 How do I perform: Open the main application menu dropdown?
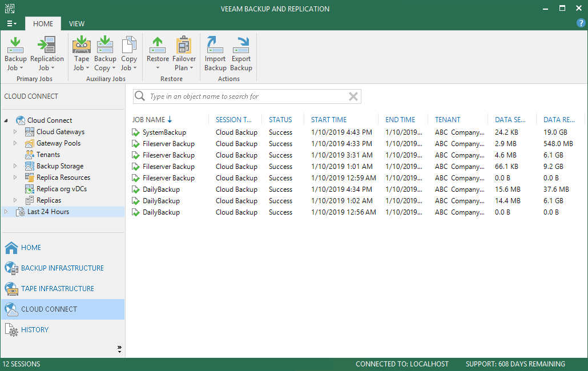pos(11,23)
